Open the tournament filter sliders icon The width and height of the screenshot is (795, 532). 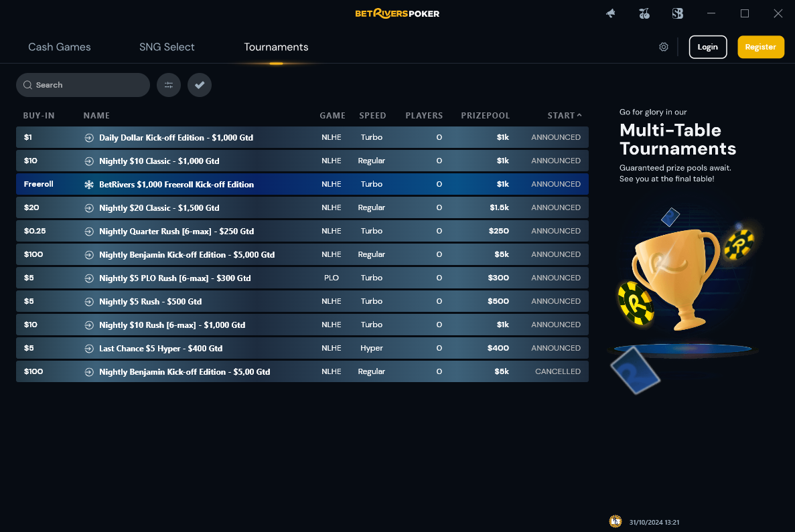coord(168,85)
